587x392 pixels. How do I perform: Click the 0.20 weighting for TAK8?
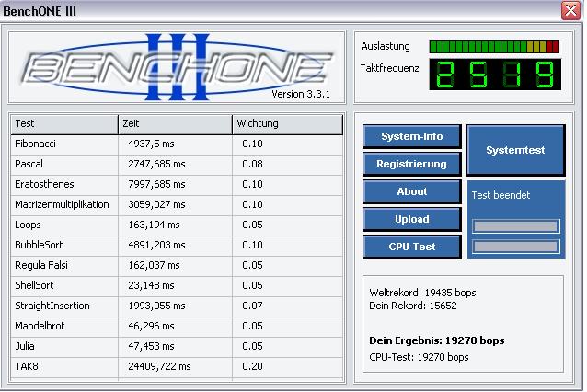[252, 366]
